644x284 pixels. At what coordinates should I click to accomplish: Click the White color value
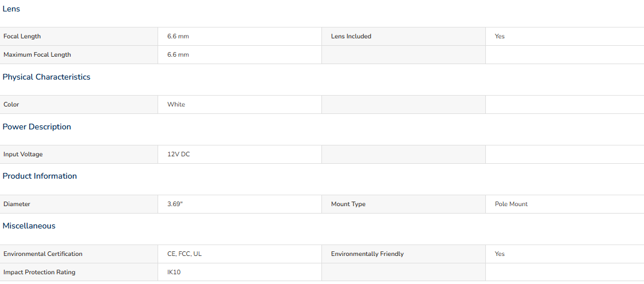pyautogui.click(x=176, y=105)
